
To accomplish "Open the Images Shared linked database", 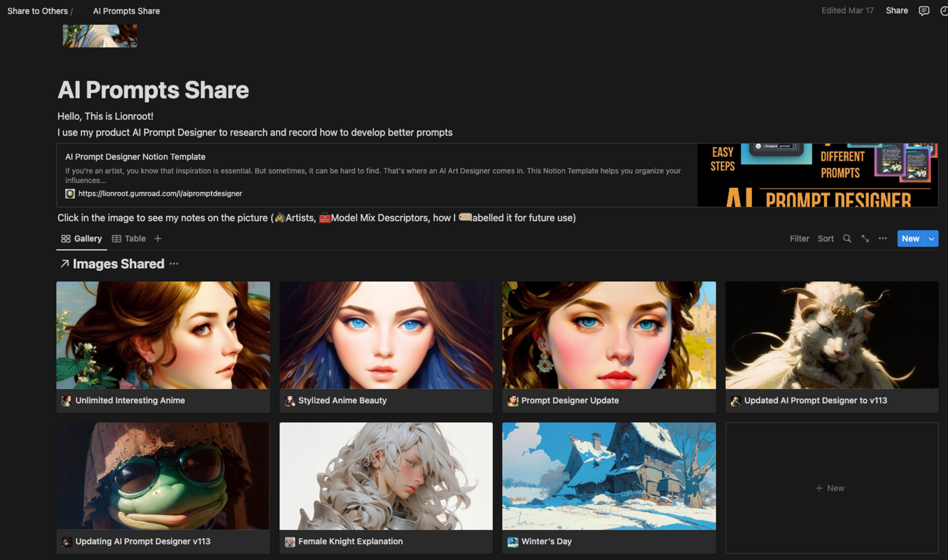I will 118,264.
